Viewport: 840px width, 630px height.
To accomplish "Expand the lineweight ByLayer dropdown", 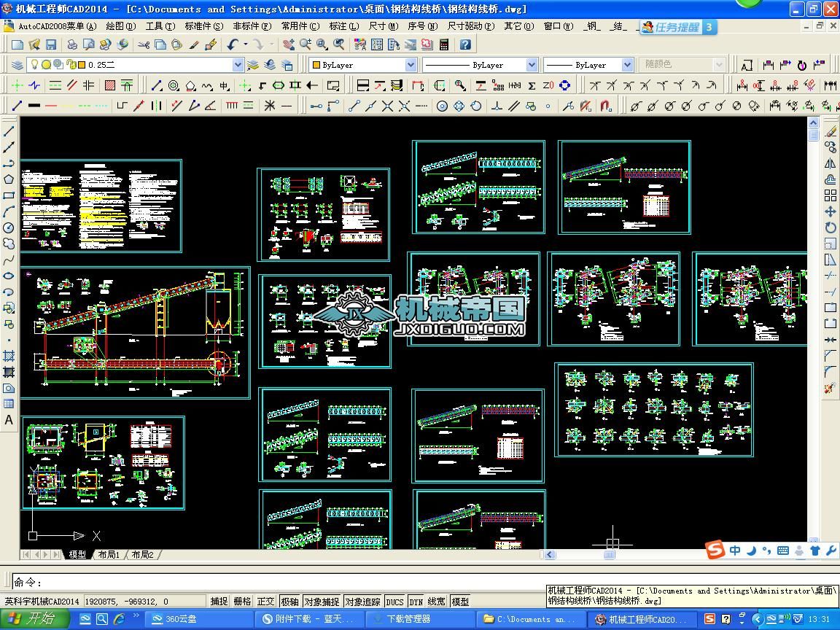I will [x=627, y=65].
